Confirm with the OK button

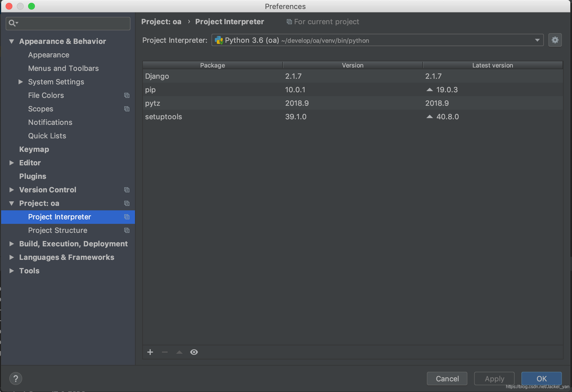pos(542,379)
